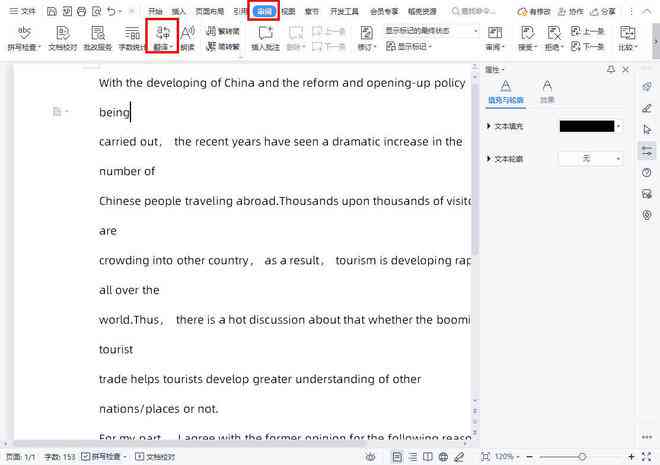Click the Document Proofreading (文档校对) icon
660x465 pixels.
(x=63, y=38)
